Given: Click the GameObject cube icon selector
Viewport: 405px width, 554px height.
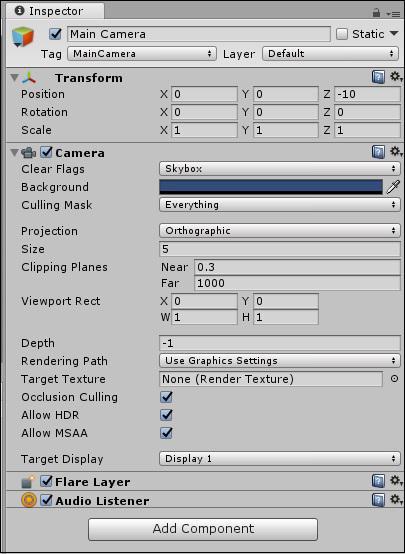Looking at the screenshot, I should [x=22, y=37].
